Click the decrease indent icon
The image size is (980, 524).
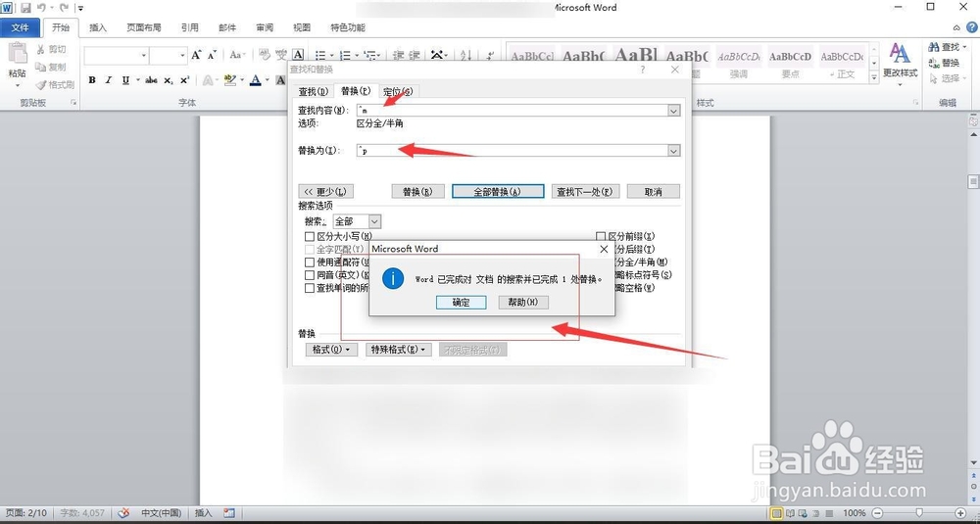398,55
